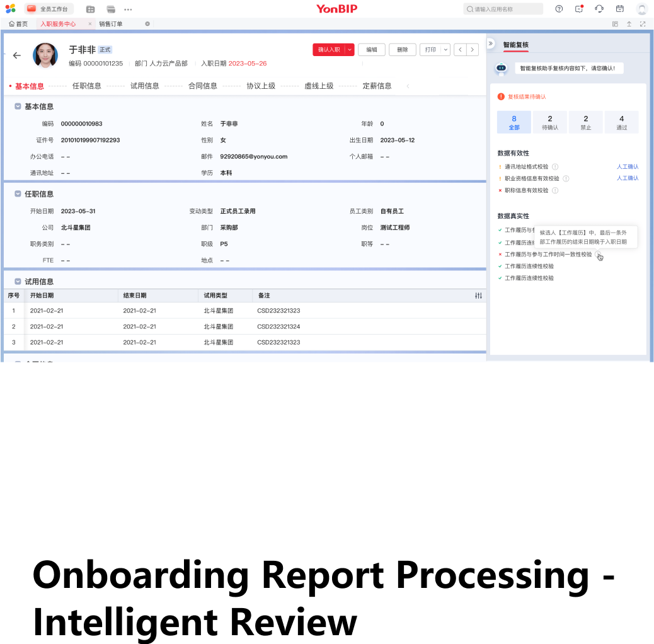
Task: Select the 试用信息 step tab
Action: pyautogui.click(x=145, y=86)
